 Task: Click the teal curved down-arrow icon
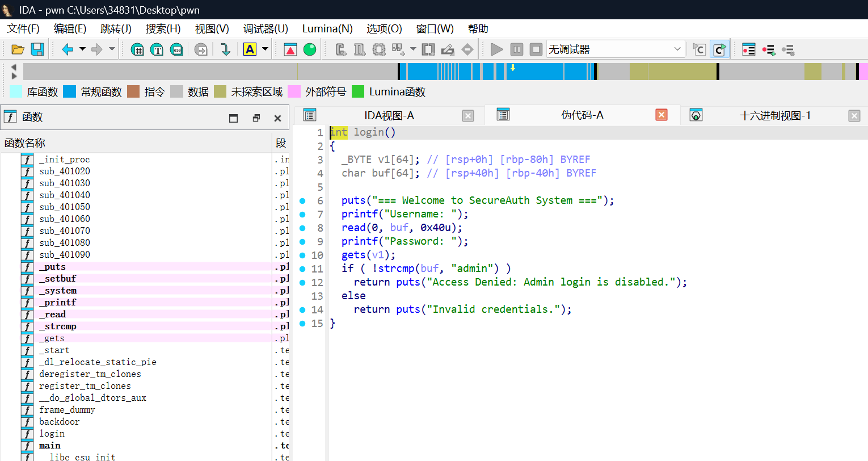pyautogui.click(x=225, y=49)
